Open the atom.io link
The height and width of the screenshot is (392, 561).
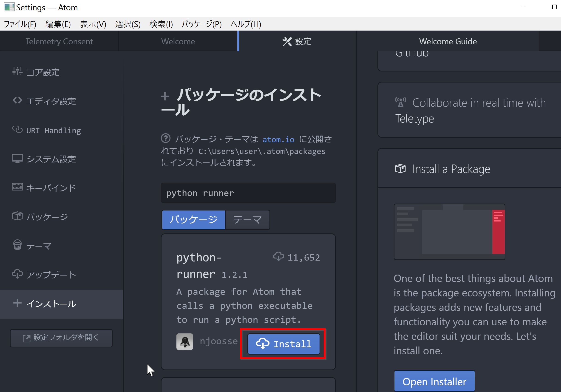(x=278, y=139)
